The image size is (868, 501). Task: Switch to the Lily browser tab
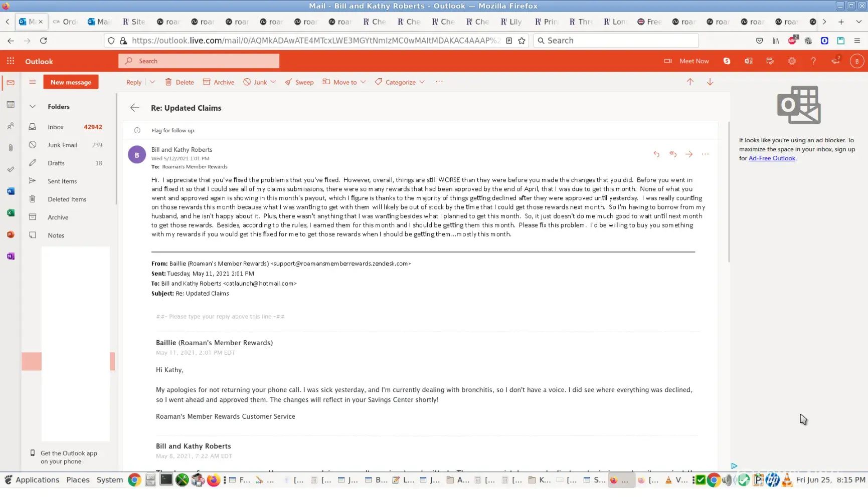(511, 22)
